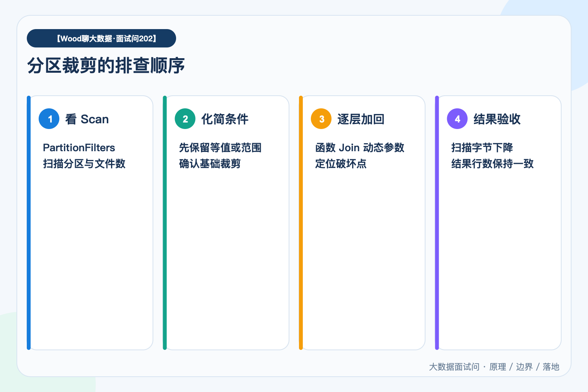Click the footer word 原理

[x=498, y=367]
